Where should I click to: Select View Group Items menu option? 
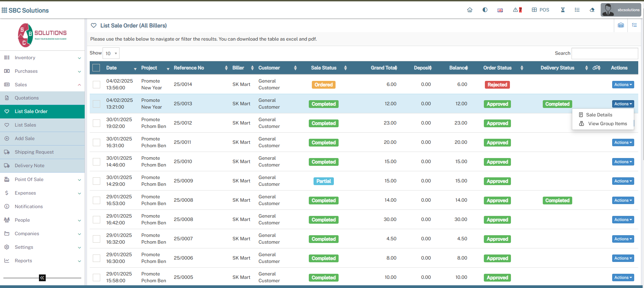pyautogui.click(x=607, y=124)
